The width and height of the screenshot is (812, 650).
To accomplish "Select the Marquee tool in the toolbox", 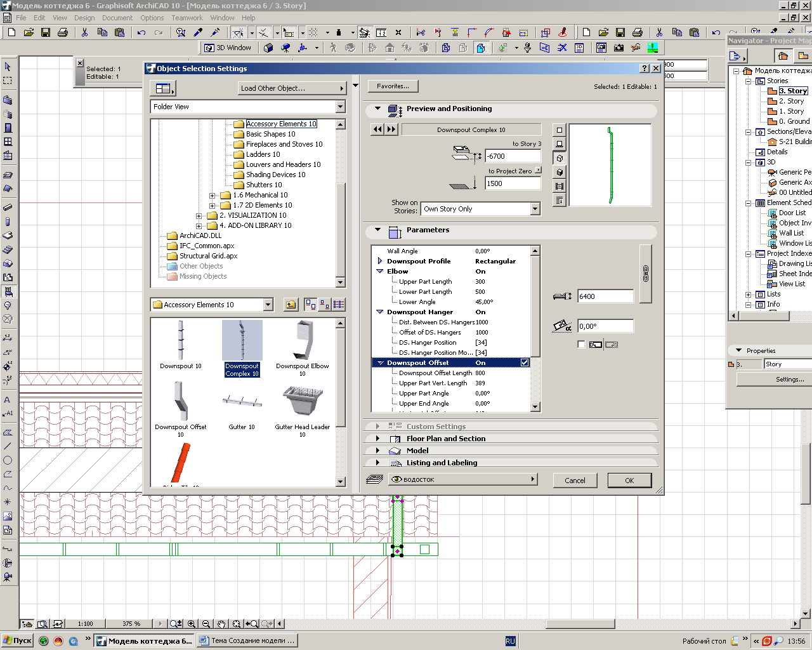I will 8,81.
